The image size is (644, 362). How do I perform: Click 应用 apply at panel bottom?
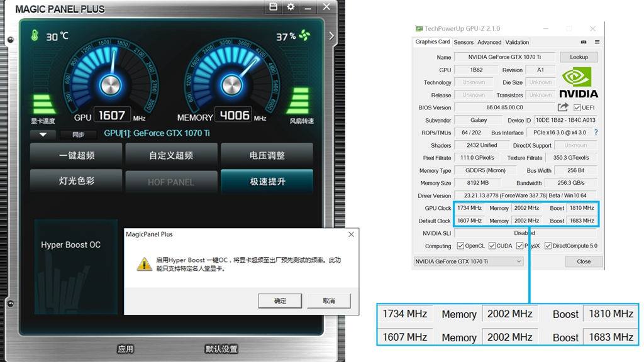point(125,349)
